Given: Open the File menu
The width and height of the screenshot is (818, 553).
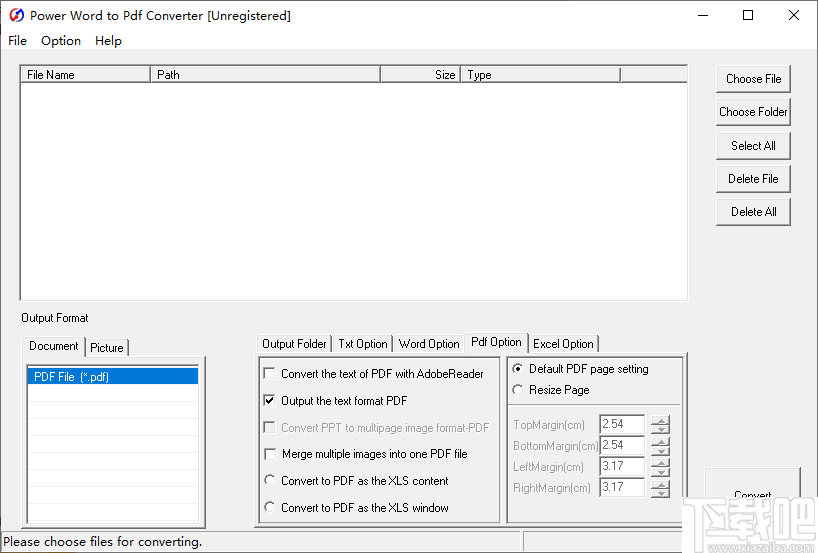Looking at the screenshot, I should [x=17, y=41].
